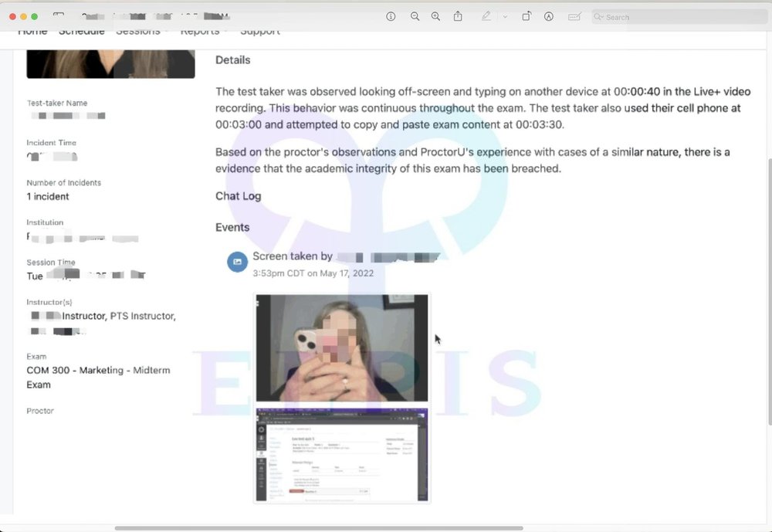772x532 pixels.
Task: Click the 'Screen taken by' event text
Action: tap(293, 256)
